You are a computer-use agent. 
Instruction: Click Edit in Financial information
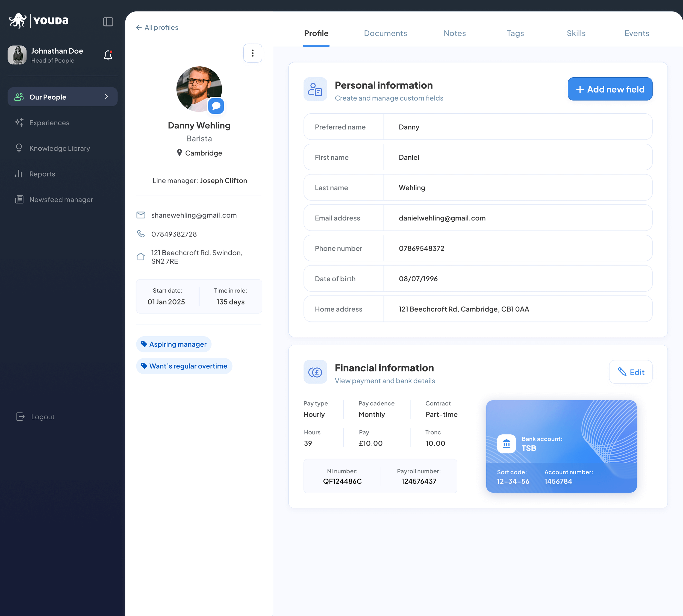click(x=630, y=372)
